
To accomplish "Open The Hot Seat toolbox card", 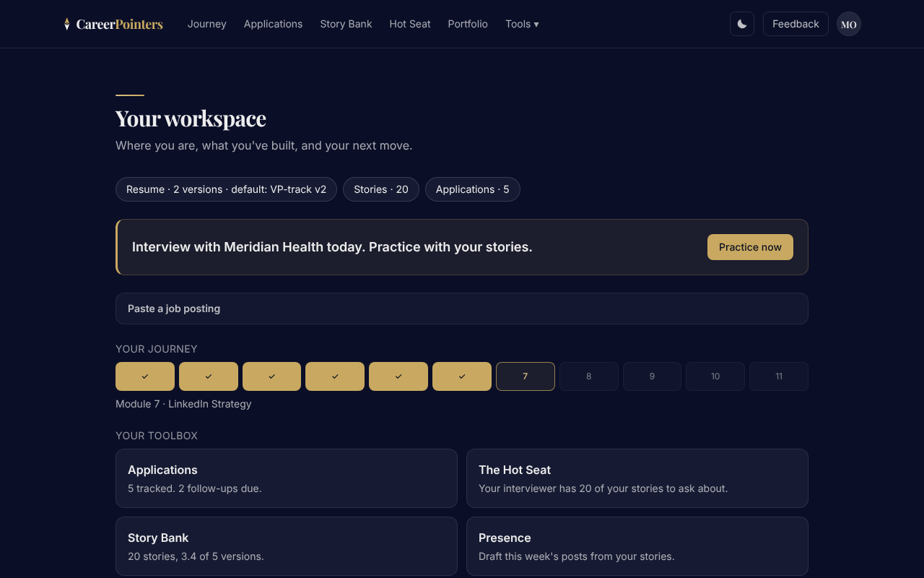I will [x=637, y=478].
